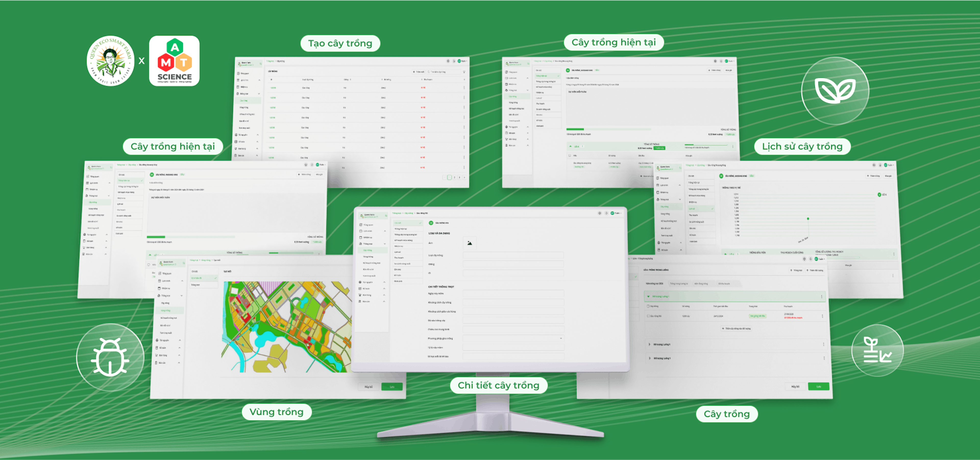Click search field in Tạo cây trồng window

[444, 71]
